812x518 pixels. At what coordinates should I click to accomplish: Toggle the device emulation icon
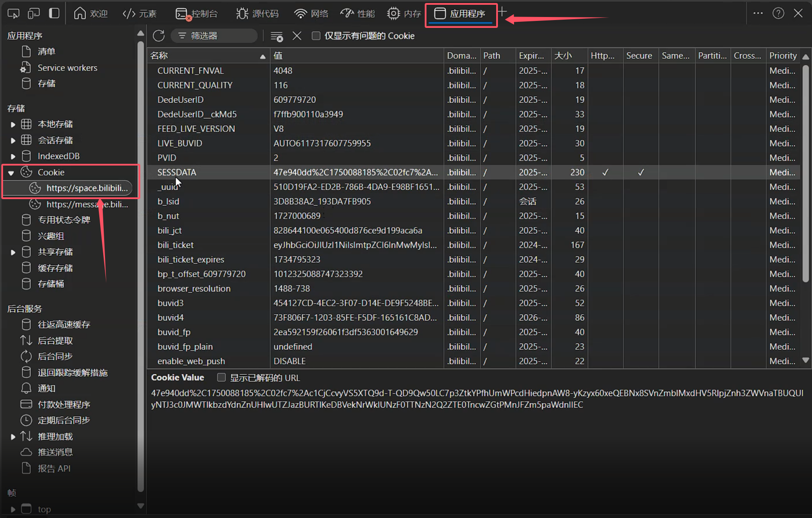[x=34, y=14]
